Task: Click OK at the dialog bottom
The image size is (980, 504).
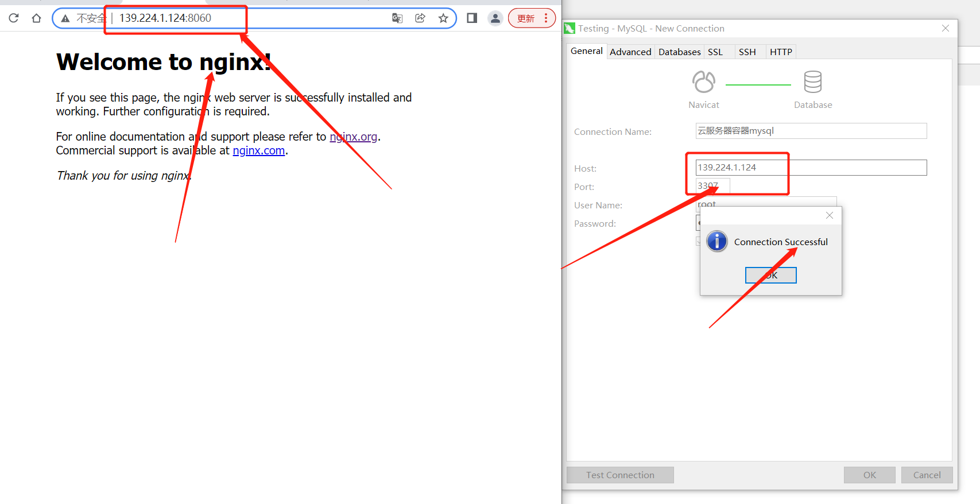Action: click(870, 475)
